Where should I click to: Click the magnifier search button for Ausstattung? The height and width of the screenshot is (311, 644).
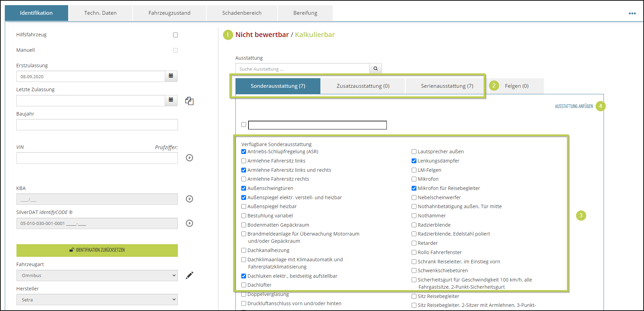[x=375, y=69]
